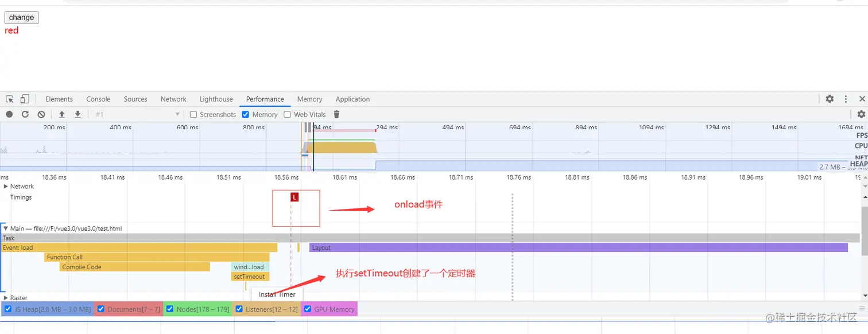The width and height of the screenshot is (868, 334).
Task: Click the reload and profile icon
Action: (25, 114)
